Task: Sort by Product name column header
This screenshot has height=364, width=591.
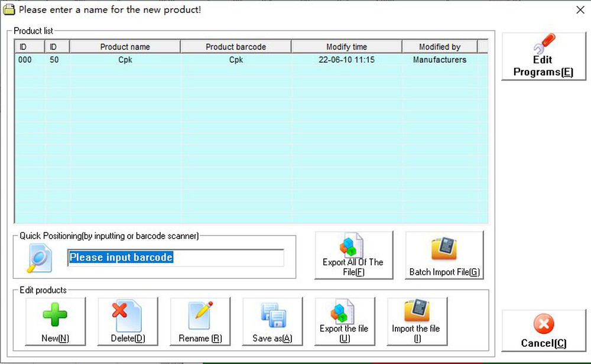Action: point(125,47)
